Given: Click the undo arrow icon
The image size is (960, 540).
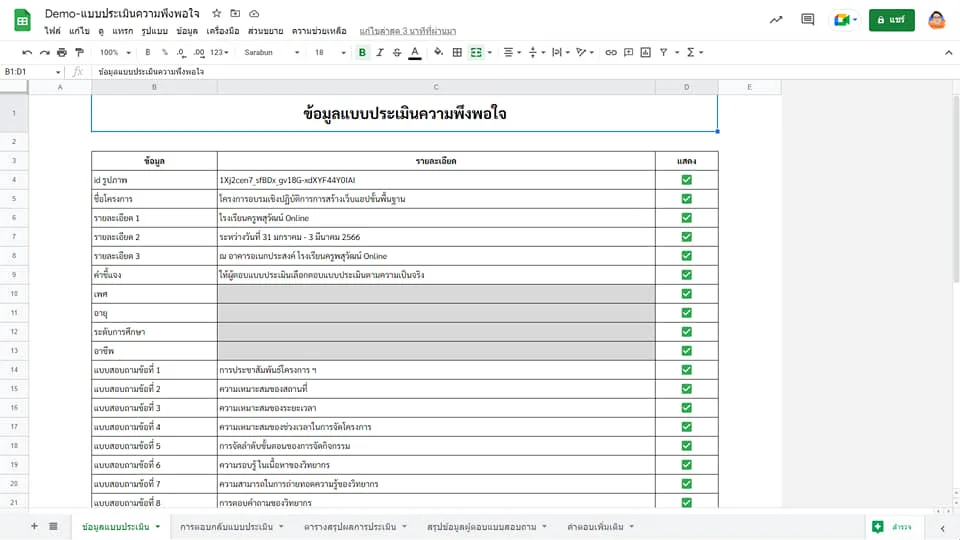Looking at the screenshot, I should tap(27, 53).
